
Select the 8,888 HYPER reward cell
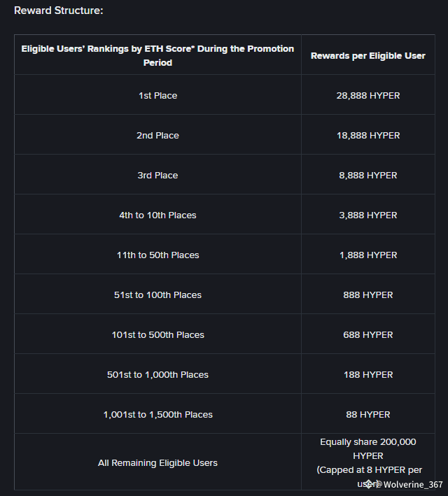click(x=367, y=175)
